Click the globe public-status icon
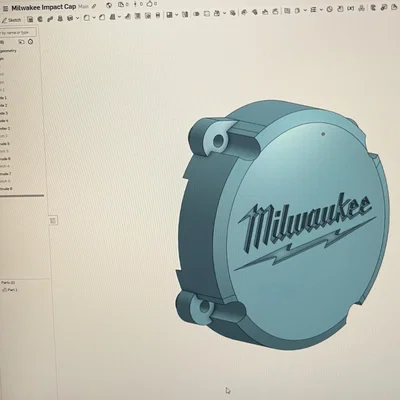 (x=109, y=5)
